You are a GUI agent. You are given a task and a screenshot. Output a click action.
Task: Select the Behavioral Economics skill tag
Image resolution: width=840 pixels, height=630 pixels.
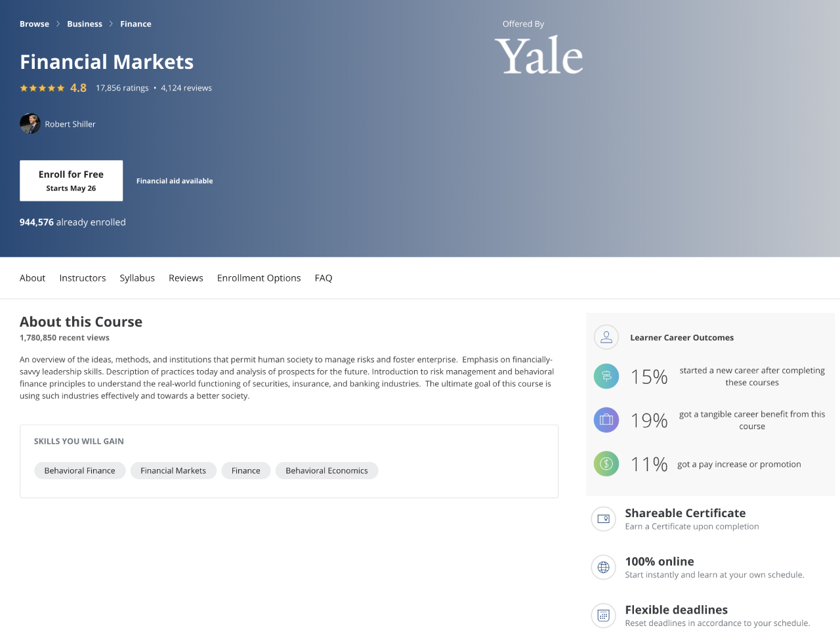coord(327,471)
